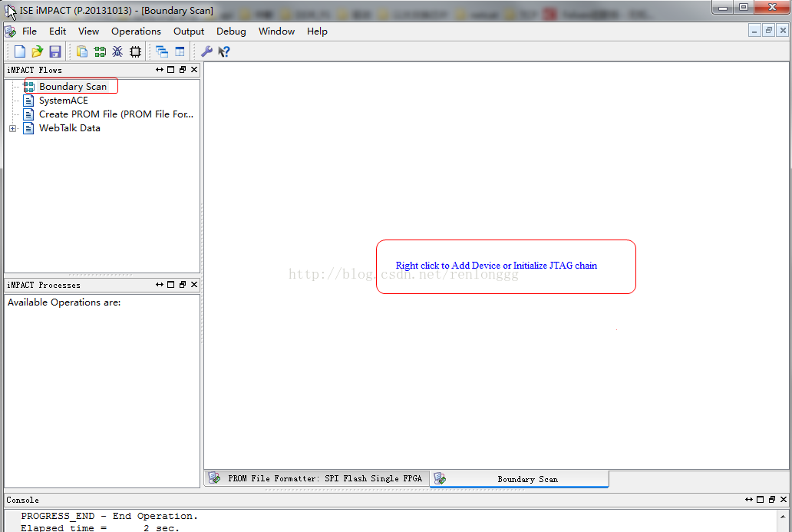792x532 pixels.
Task: Select Create PROM File flow item
Action: [116, 114]
